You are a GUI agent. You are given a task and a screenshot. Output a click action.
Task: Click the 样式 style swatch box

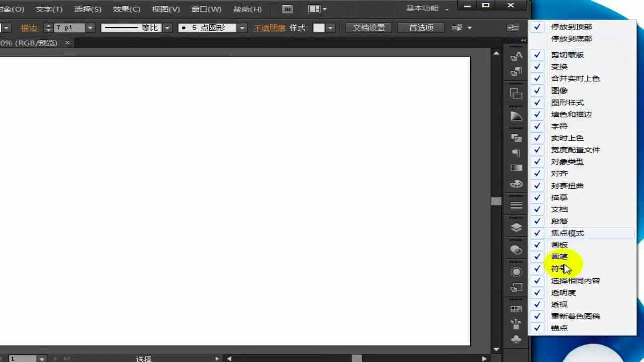(x=319, y=28)
